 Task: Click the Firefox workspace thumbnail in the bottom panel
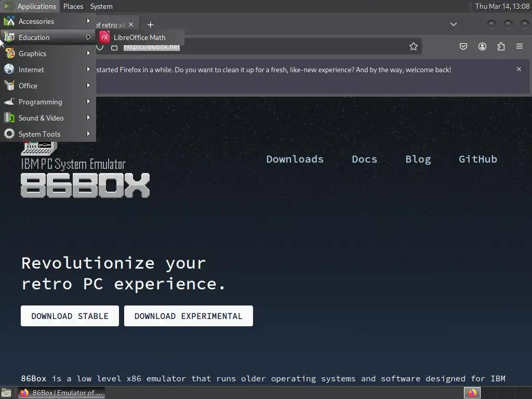tap(472, 393)
